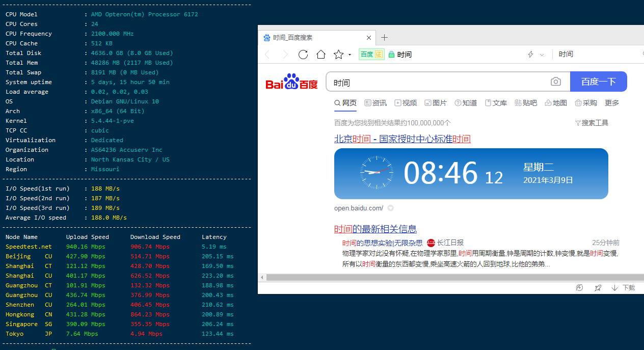Reload the Baidu page

pyautogui.click(x=303, y=55)
